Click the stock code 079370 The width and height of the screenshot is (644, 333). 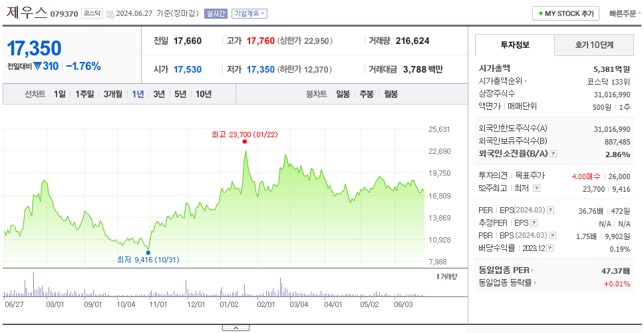coord(64,14)
